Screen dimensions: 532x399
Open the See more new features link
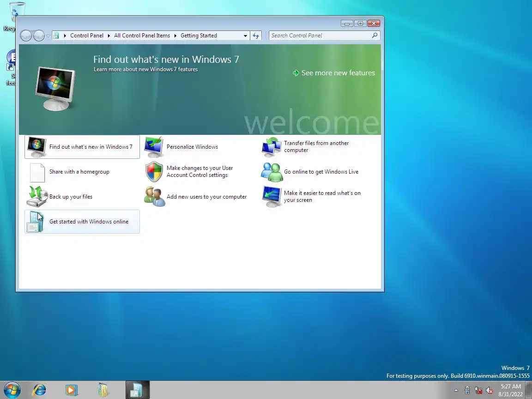tap(338, 73)
